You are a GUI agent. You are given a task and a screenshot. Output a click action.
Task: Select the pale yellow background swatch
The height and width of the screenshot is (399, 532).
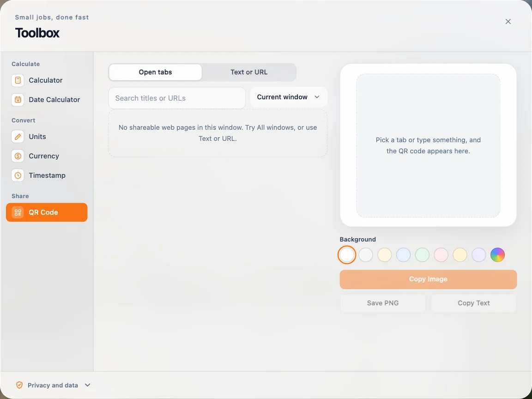click(460, 255)
